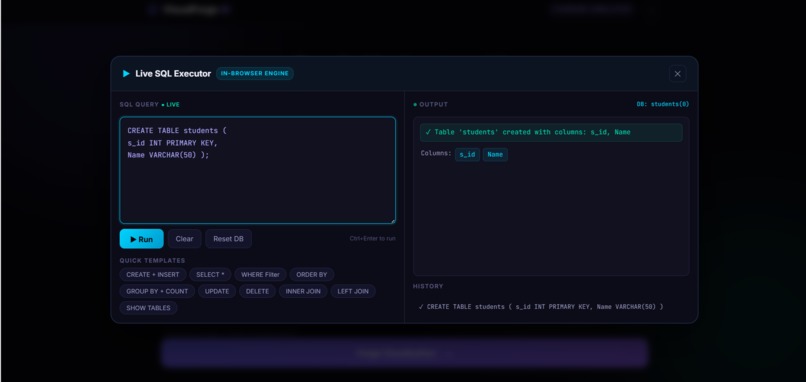Image resolution: width=806 pixels, height=382 pixels.
Task: Insert the WHERE Filter template
Action: coord(260,275)
